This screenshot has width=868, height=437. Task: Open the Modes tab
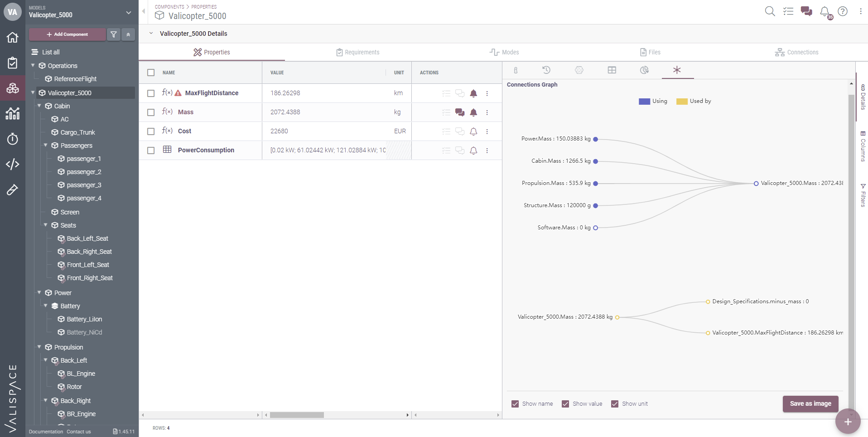[504, 52]
